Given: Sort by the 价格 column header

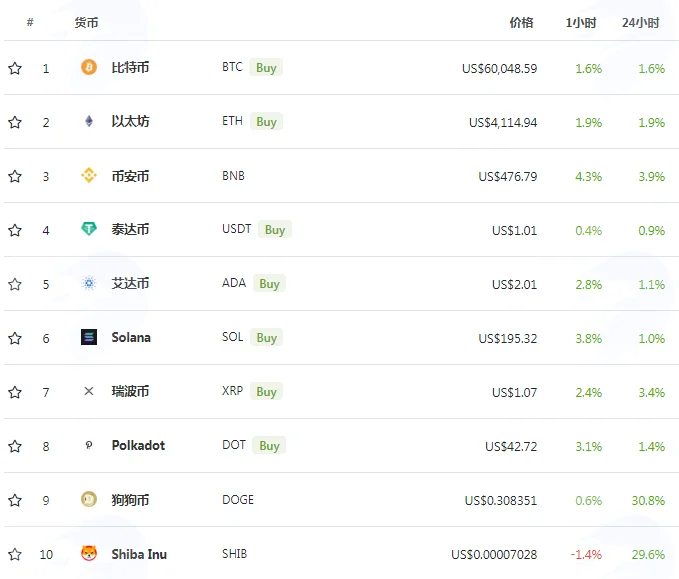Looking at the screenshot, I should (521, 23).
